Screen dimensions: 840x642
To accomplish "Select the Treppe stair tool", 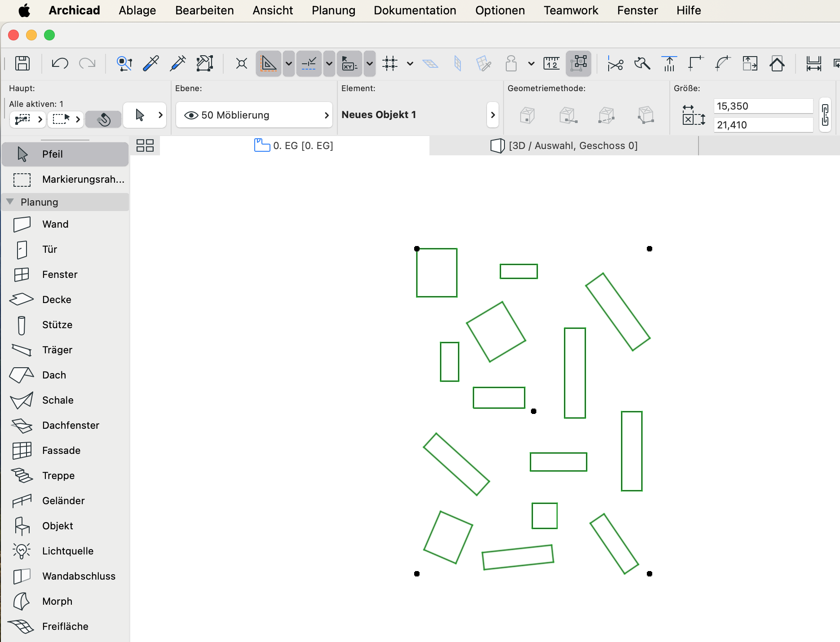I will tap(66, 475).
